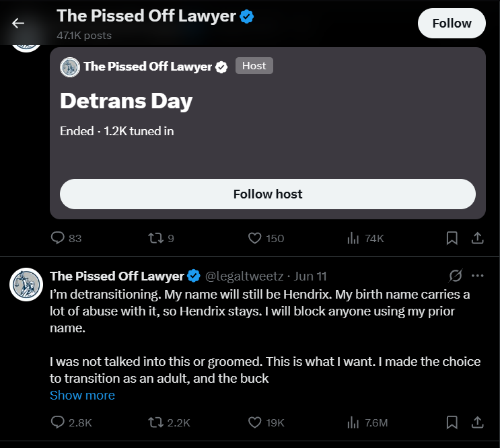Share the Detrans Day post
500x448 pixels.
click(x=477, y=238)
